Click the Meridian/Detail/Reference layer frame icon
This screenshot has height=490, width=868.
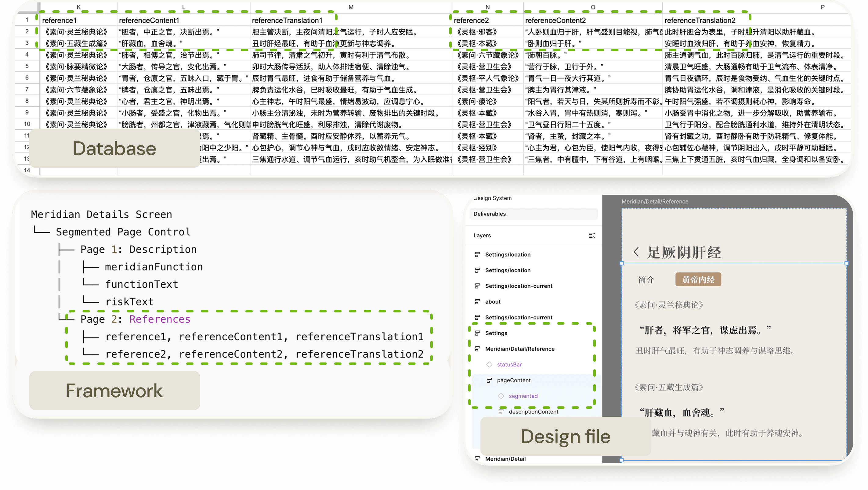point(477,349)
